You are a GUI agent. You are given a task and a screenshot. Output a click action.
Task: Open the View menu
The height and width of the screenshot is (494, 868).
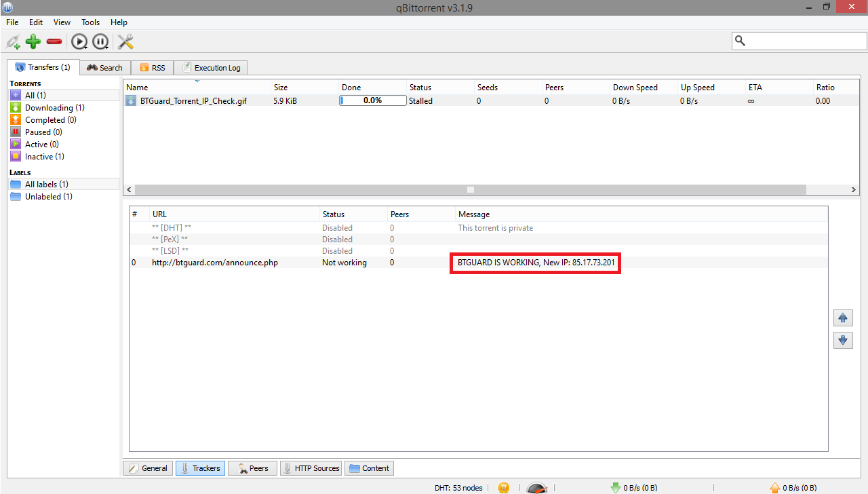(62, 22)
